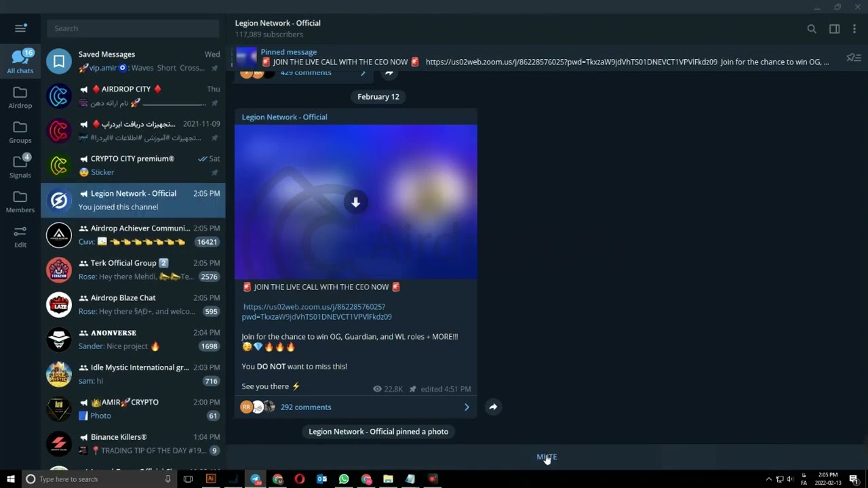Open the Legion Network channel header info
This screenshot has height=488, width=868.
(278, 28)
